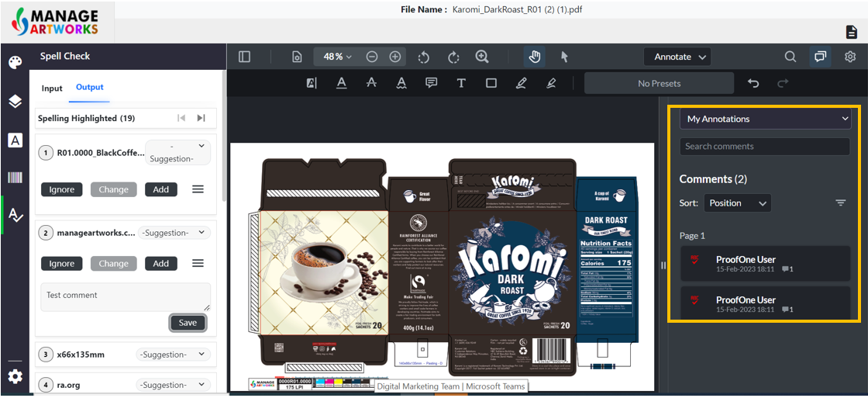Select the squiggly underline tool
This screenshot has height=398, width=868.
click(401, 83)
